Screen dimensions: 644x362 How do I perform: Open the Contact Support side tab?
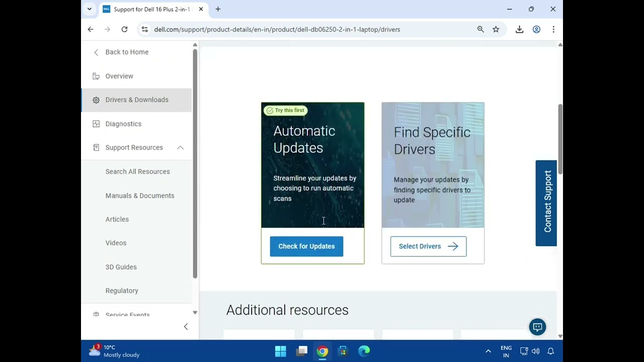pos(546,203)
